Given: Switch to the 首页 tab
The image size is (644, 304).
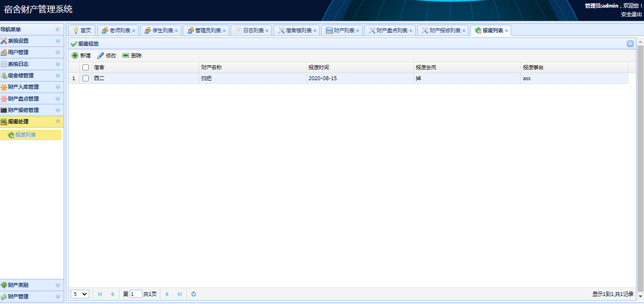Looking at the screenshot, I should tap(82, 30).
